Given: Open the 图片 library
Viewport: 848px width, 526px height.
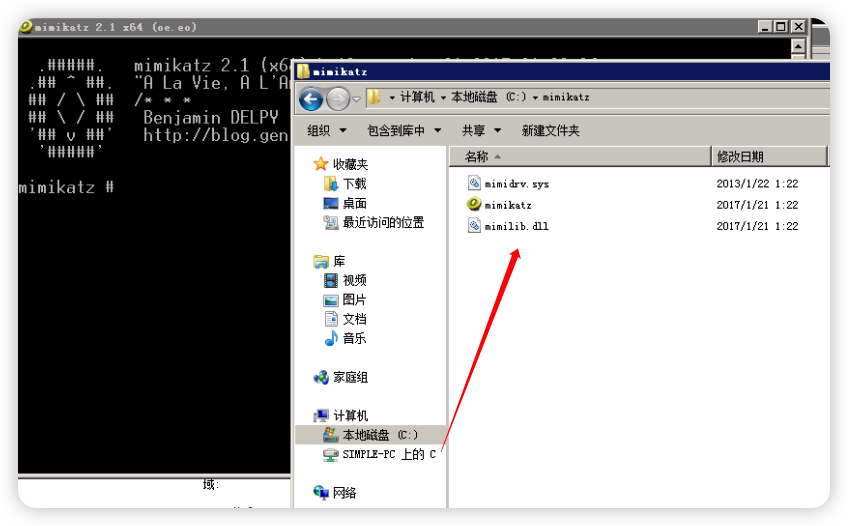Looking at the screenshot, I should point(354,299).
